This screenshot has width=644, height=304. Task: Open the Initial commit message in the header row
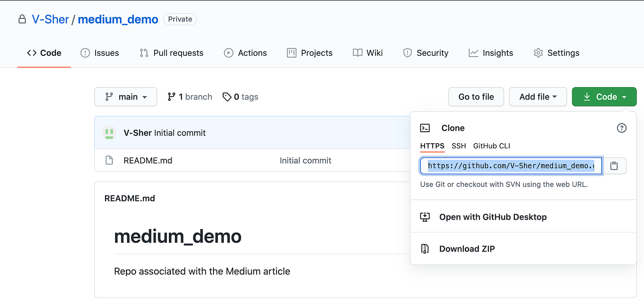tap(180, 133)
